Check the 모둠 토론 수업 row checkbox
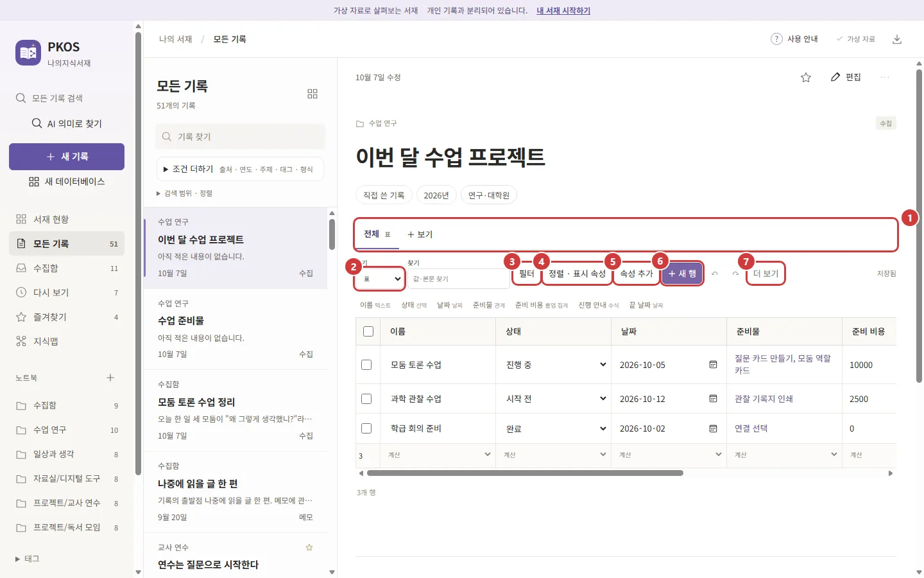924x578 pixels. (366, 365)
